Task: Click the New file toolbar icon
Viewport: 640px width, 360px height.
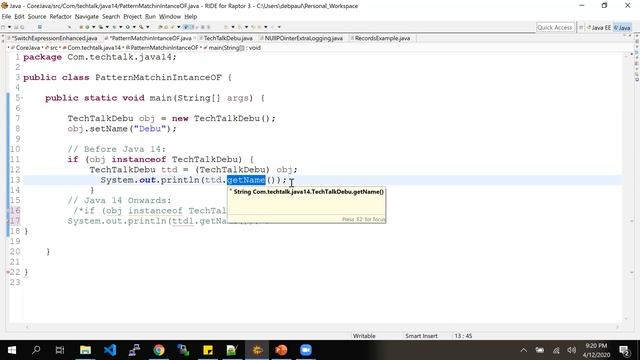Action: (x=4, y=27)
